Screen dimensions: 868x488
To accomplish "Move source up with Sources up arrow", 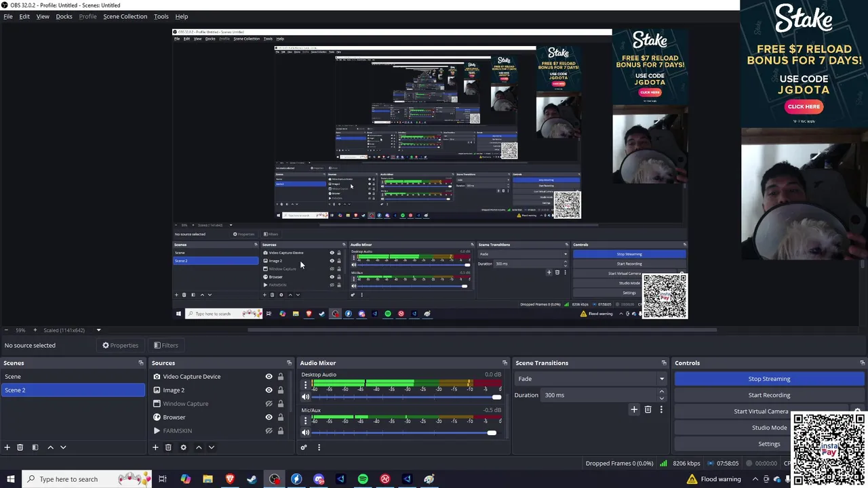I will [x=199, y=447].
